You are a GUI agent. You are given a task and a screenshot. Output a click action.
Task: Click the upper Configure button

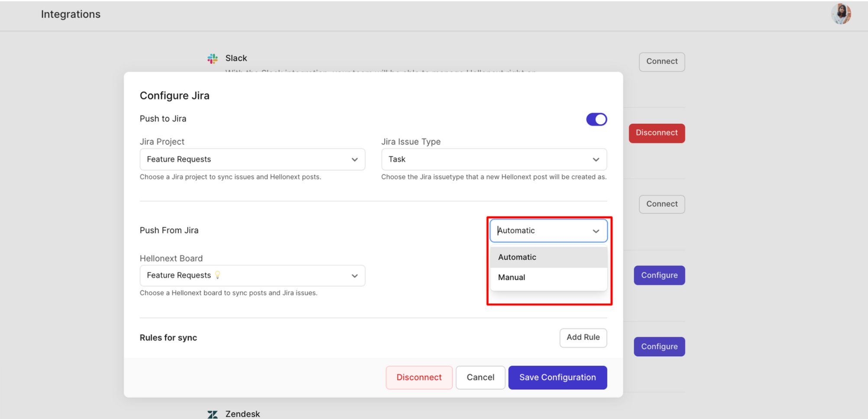point(659,275)
